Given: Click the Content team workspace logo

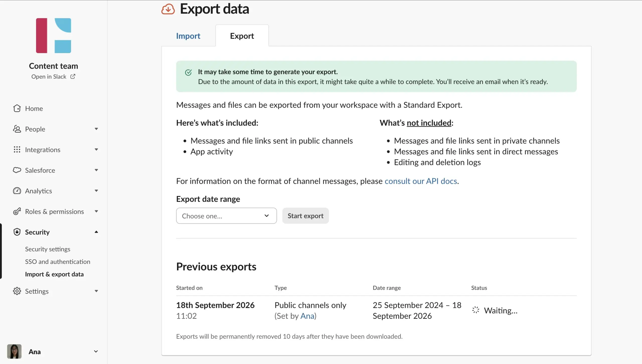Looking at the screenshot, I should tap(53, 35).
